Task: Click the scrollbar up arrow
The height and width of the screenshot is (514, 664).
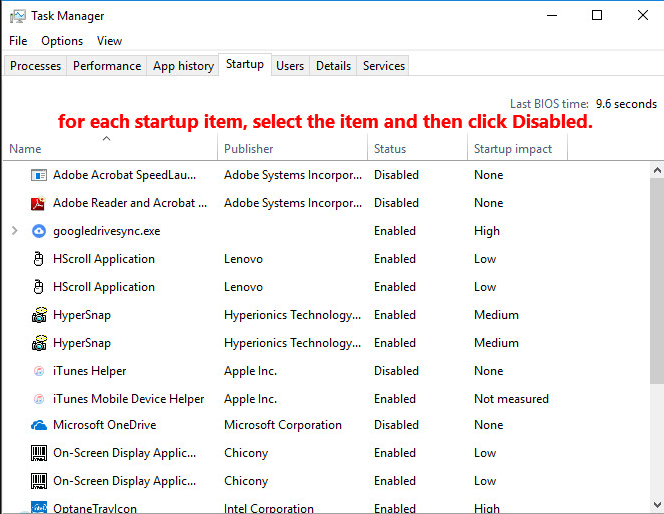Action: (657, 171)
